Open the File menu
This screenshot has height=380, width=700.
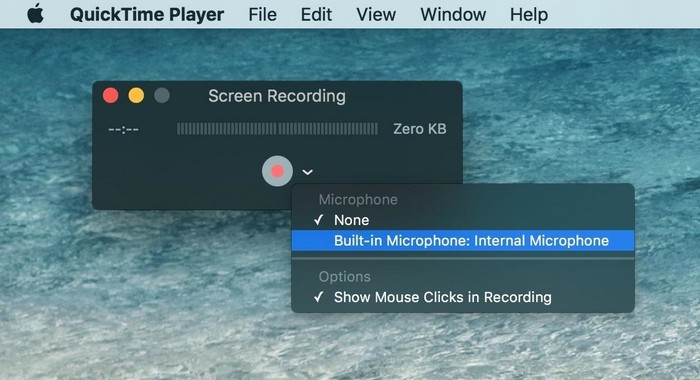pyautogui.click(x=262, y=14)
